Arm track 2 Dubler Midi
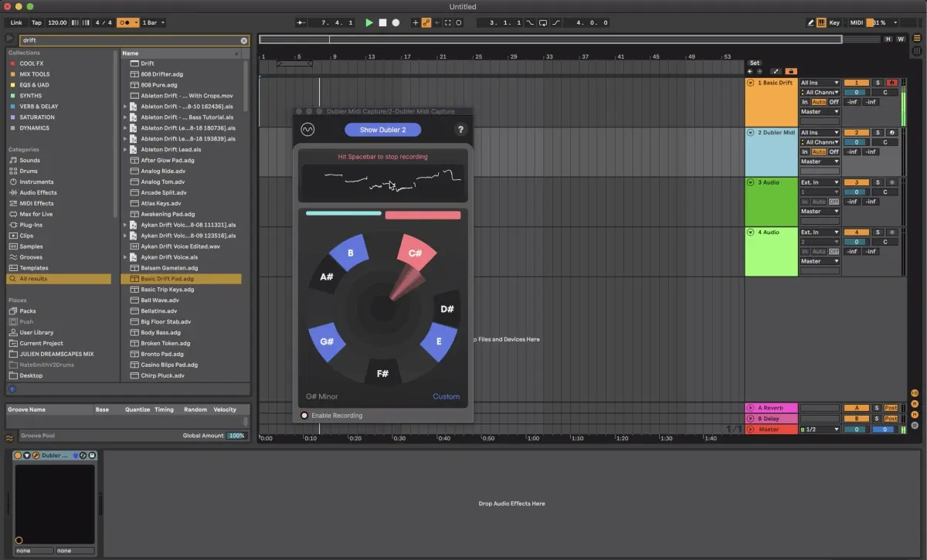The image size is (927, 560). tap(892, 133)
